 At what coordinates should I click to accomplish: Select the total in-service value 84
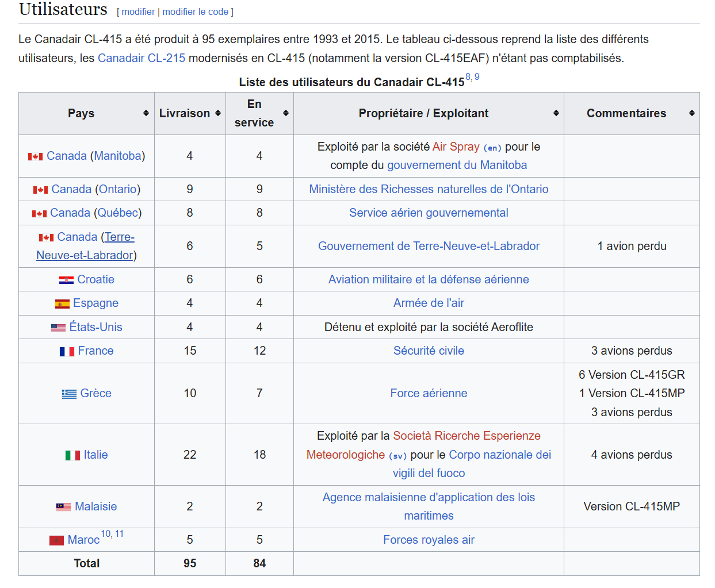tap(259, 563)
